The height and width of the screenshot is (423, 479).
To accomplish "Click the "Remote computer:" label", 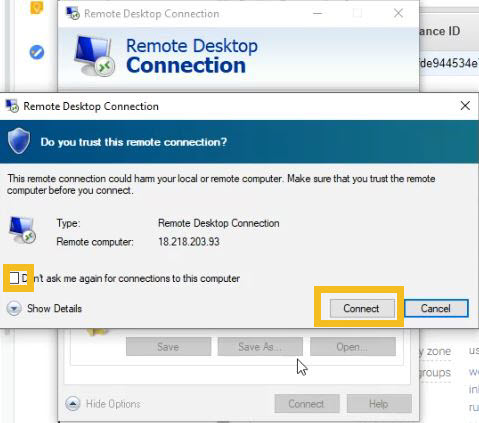I will [x=95, y=242].
